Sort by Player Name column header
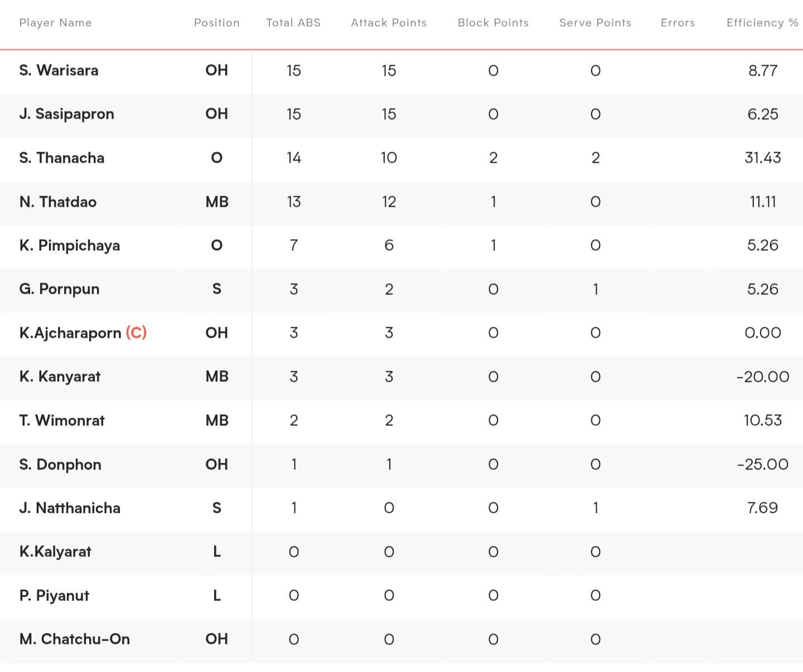 click(x=55, y=23)
